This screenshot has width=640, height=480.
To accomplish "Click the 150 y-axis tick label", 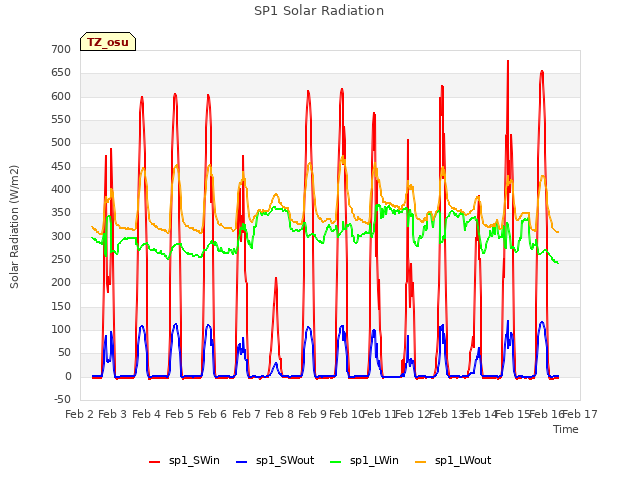I will tap(61, 307).
